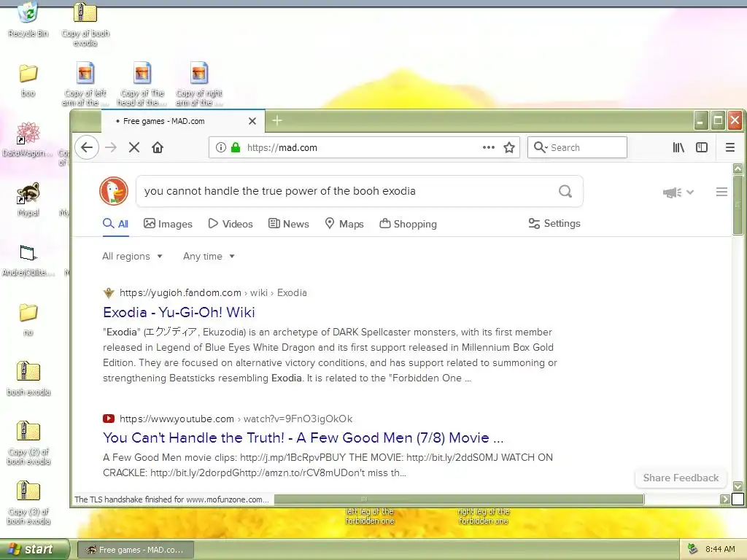This screenshot has height=560, width=747.
Task: Stop page loading with the X button
Action: (134, 147)
